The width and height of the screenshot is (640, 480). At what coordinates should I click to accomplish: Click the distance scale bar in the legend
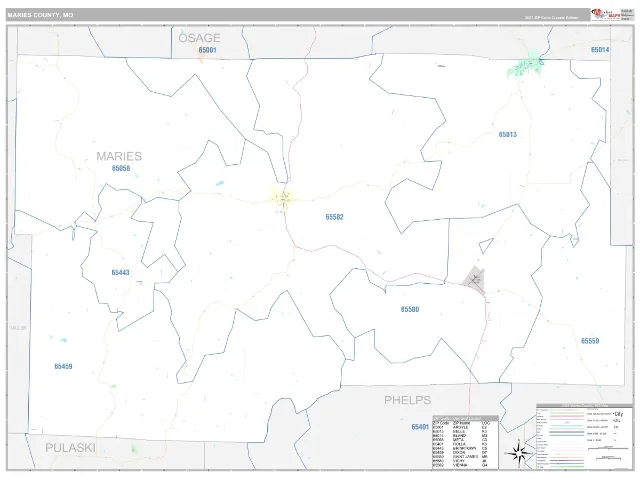coord(608,448)
